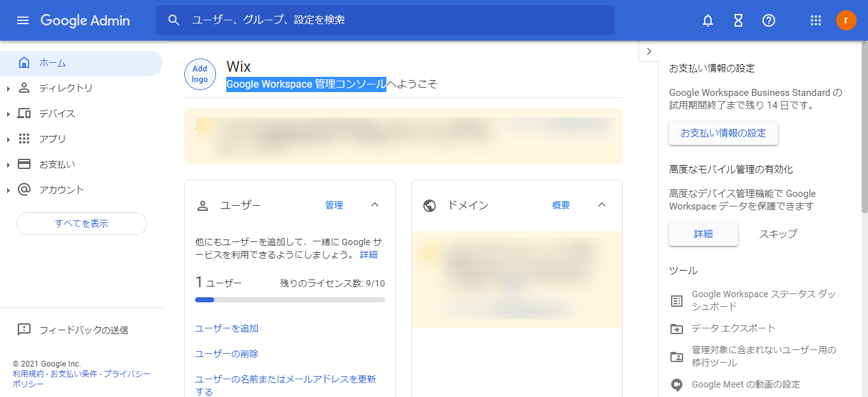This screenshot has width=868, height=397.
Task: Click the person icon beside ディレクトリ
Action: (x=24, y=88)
